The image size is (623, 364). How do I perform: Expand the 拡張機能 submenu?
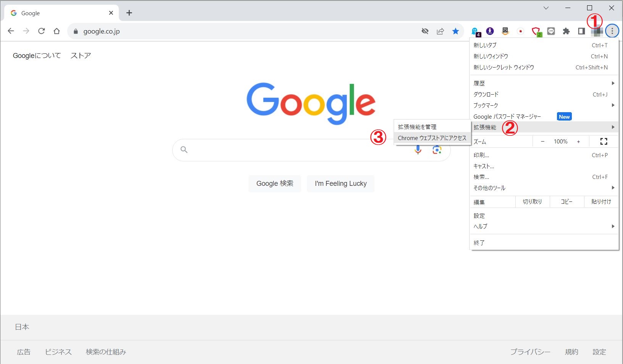coord(544,127)
